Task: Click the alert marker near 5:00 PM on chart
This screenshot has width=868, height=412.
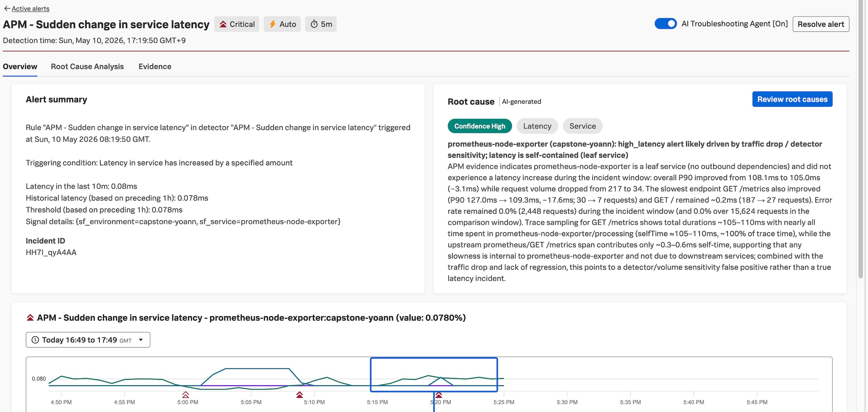Action: pyautogui.click(x=185, y=395)
